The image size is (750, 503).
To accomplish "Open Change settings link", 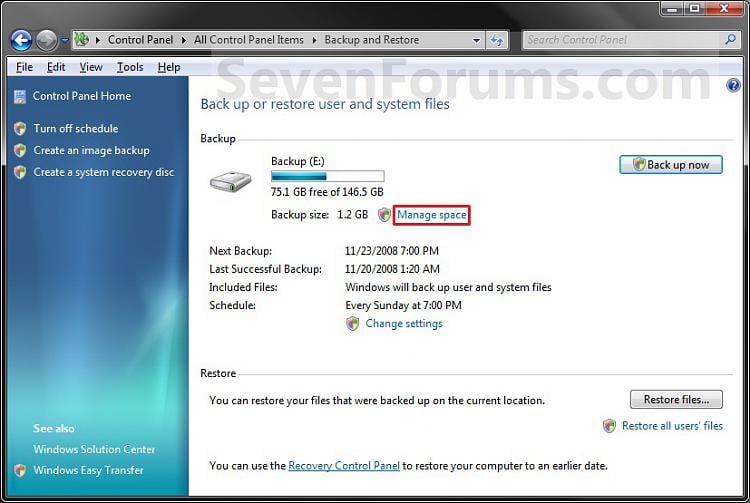I will (x=404, y=324).
